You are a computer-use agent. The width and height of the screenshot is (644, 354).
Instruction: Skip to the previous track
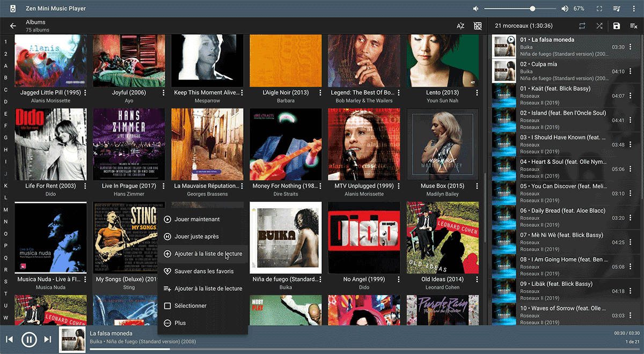pyautogui.click(x=9, y=339)
